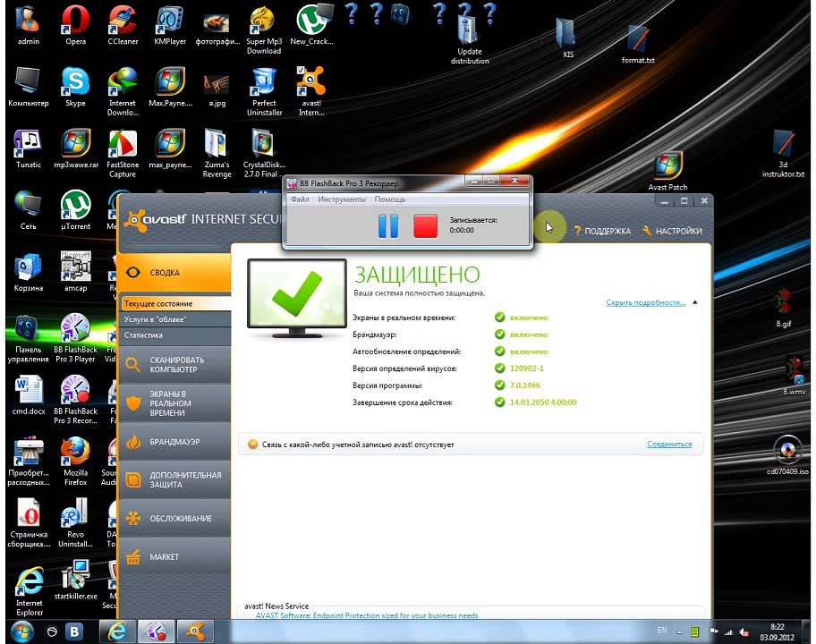Switch to BB FlashBack recorder in taskbar
The width and height of the screenshot is (816, 644).
(156, 631)
